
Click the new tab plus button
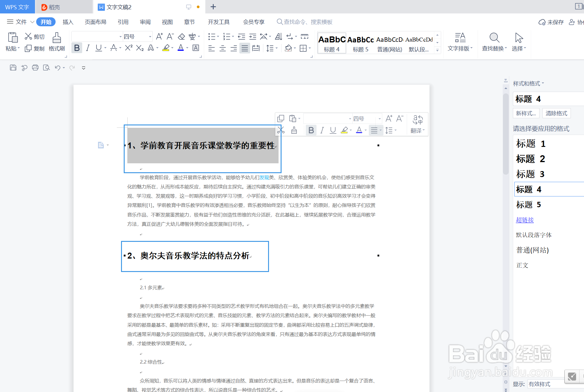213,7
